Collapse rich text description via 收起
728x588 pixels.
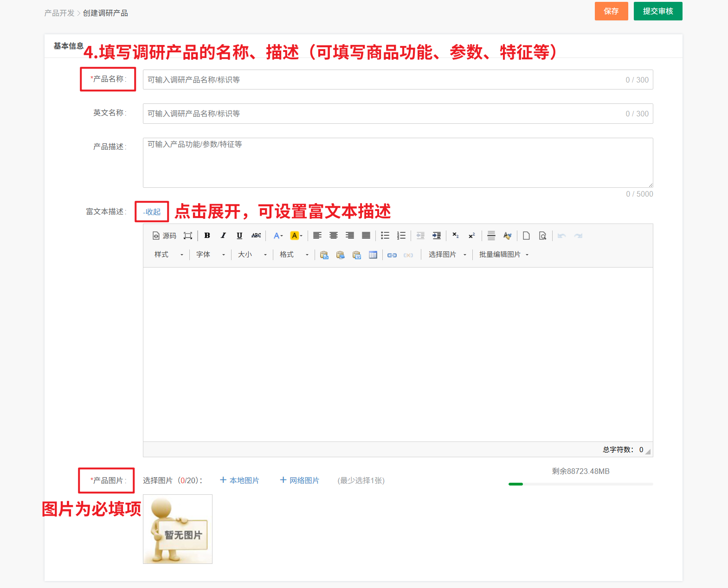(152, 212)
